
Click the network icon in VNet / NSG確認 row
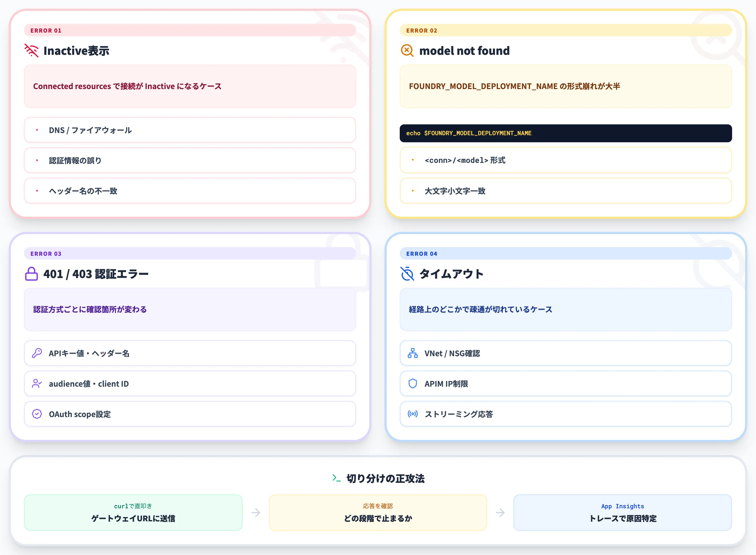[x=412, y=353]
